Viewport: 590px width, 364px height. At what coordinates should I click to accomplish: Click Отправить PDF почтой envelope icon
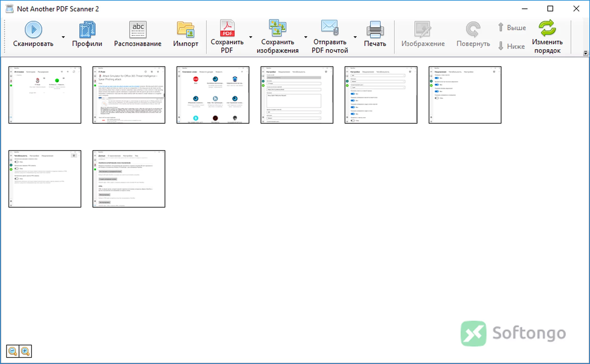330,28
